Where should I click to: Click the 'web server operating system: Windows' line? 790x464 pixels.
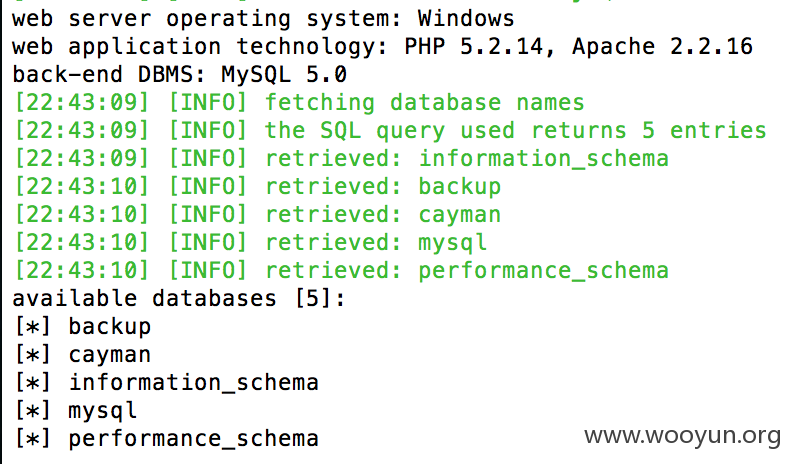click(263, 19)
